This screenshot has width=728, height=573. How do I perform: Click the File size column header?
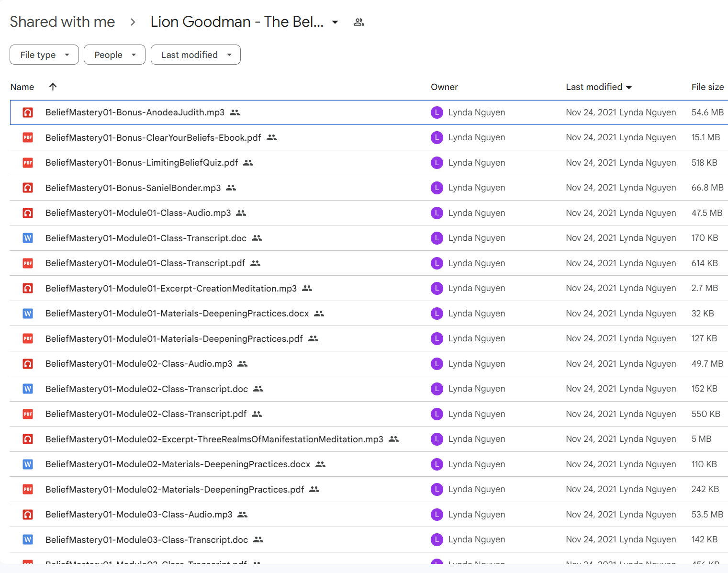click(707, 87)
